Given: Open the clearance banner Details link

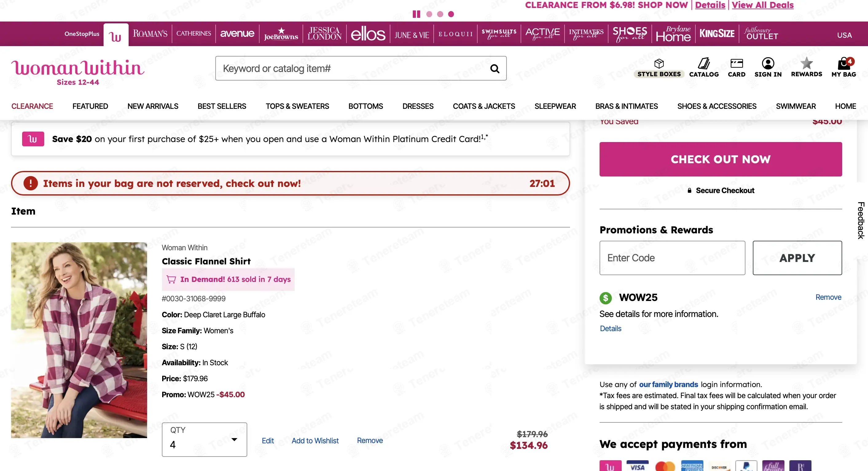Looking at the screenshot, I should [710, 5].
